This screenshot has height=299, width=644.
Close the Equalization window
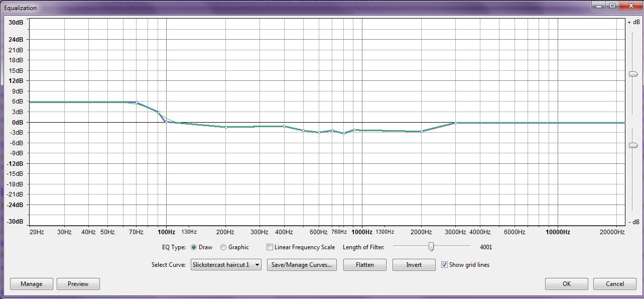(x=629, y=6)
